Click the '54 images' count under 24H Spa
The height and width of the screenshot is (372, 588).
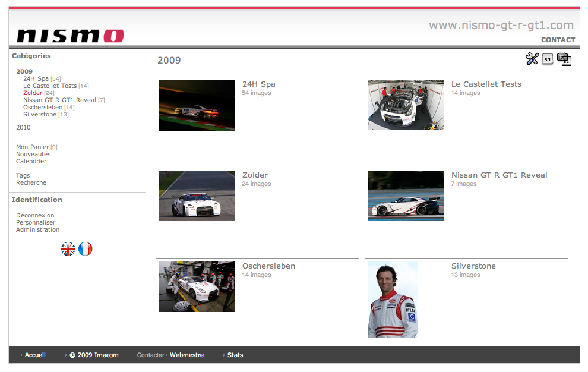coord(257,93)
